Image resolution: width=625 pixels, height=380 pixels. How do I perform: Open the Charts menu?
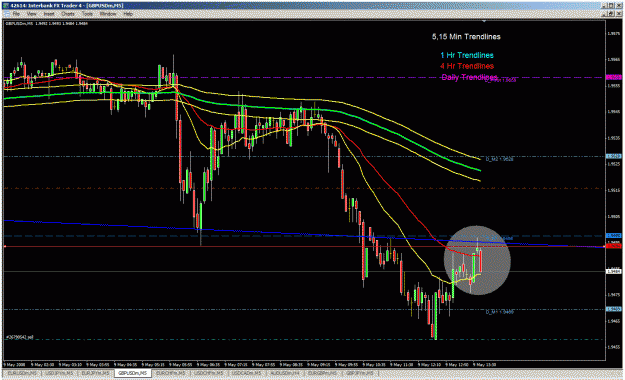(x=68, y=14)
